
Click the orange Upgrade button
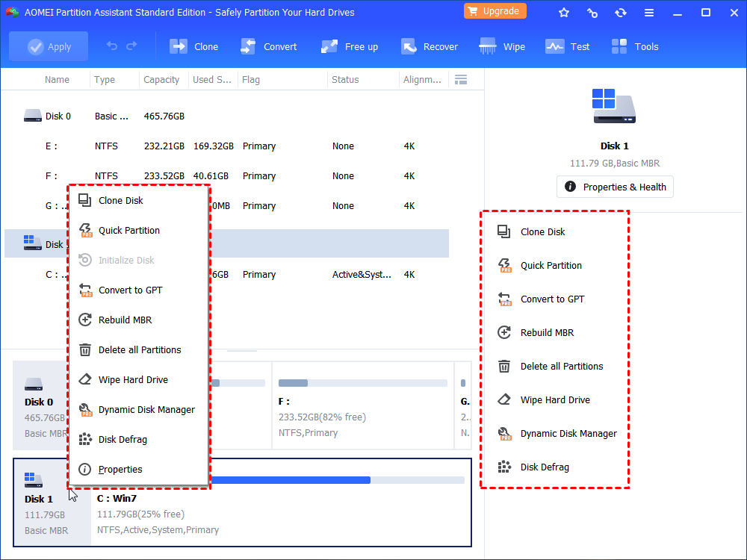click(495, 11)
